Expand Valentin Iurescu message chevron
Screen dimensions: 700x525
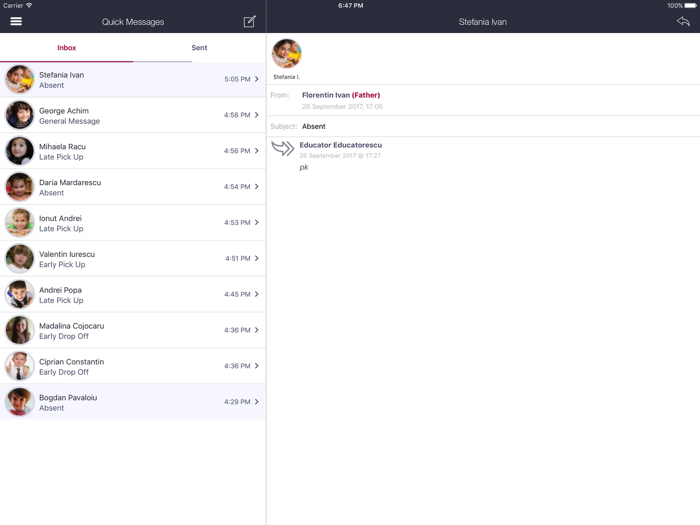tap(257, 258)
